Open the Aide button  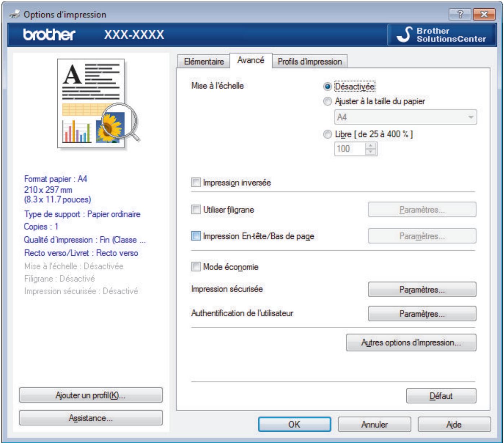[454, 424]
